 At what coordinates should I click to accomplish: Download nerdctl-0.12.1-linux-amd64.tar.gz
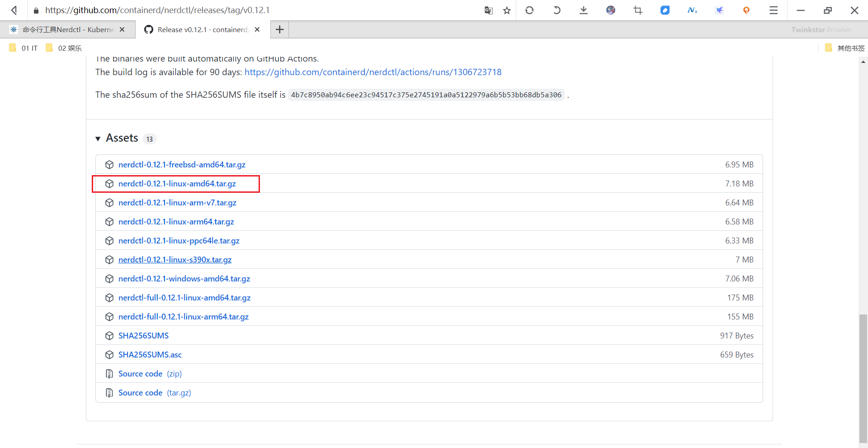coord(177,184)
